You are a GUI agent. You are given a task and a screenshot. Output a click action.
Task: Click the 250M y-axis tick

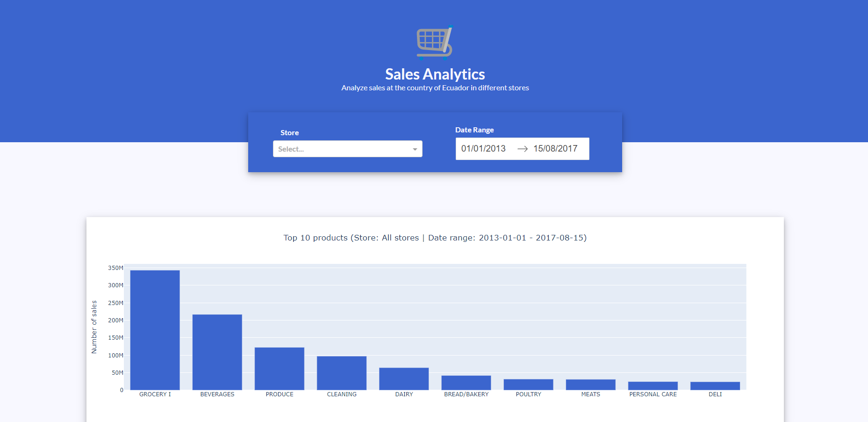click(x=115, y=303)
